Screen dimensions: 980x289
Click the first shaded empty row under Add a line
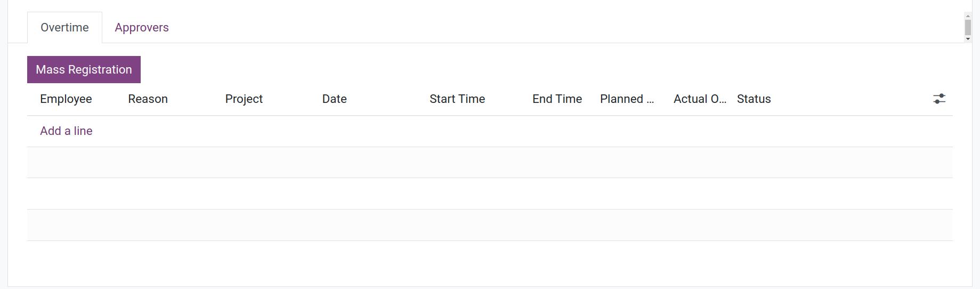pyautogui.click(x=490, y=163)
